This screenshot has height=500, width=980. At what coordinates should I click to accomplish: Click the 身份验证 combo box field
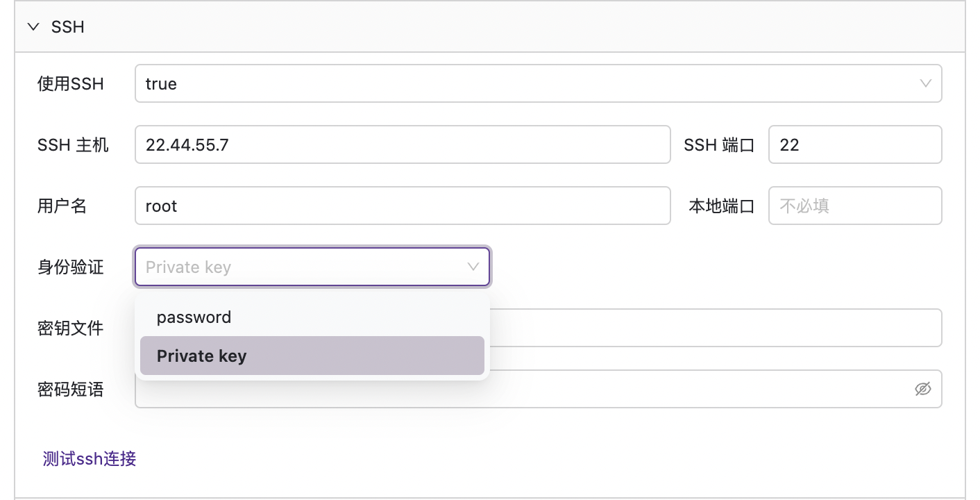coord(312,267)
